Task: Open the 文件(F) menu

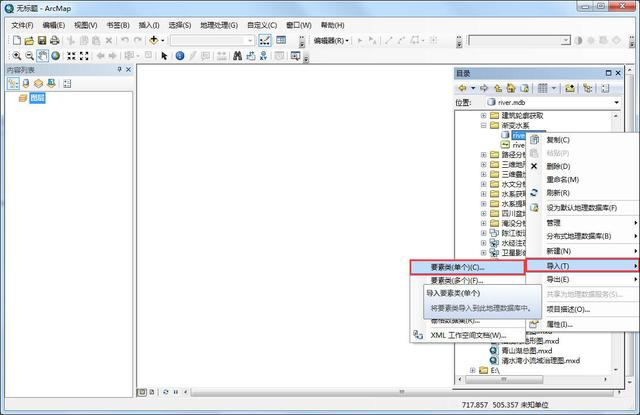Action: click(22, 25)
